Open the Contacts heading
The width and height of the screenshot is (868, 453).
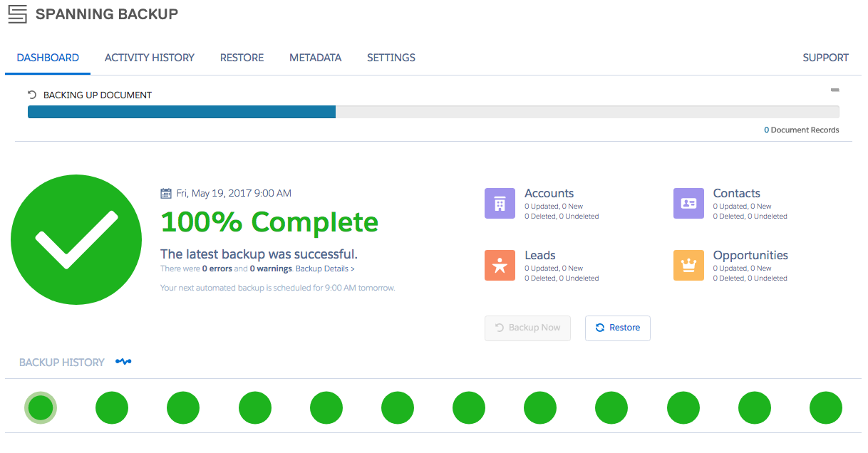pyautogui.click(x=736, y=193)
